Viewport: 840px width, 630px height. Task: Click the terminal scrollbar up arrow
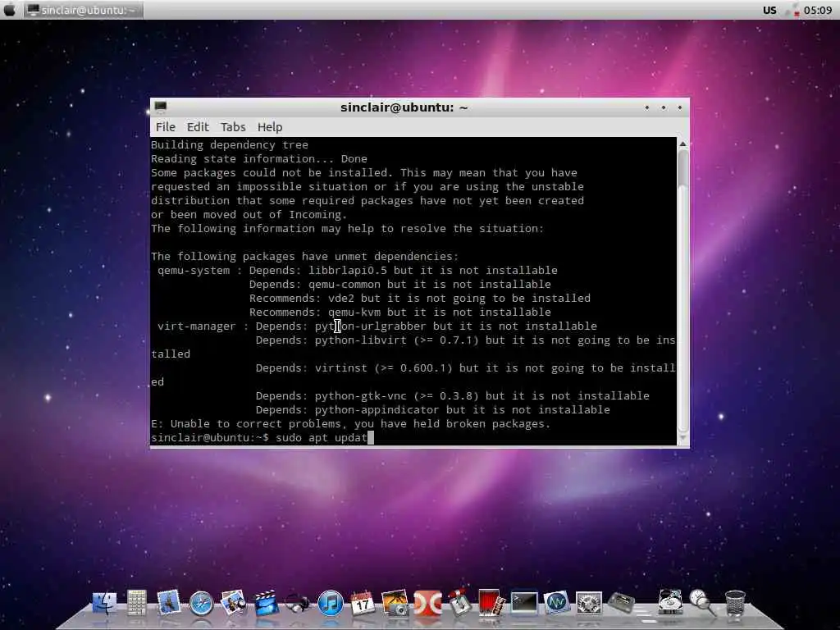(x=683, y=144)
